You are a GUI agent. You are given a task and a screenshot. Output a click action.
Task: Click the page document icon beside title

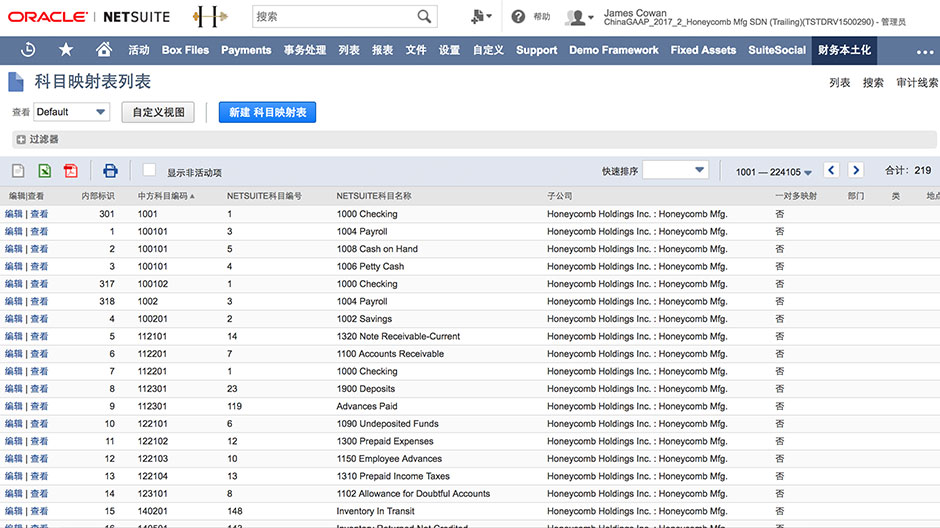tap(16, 82)
